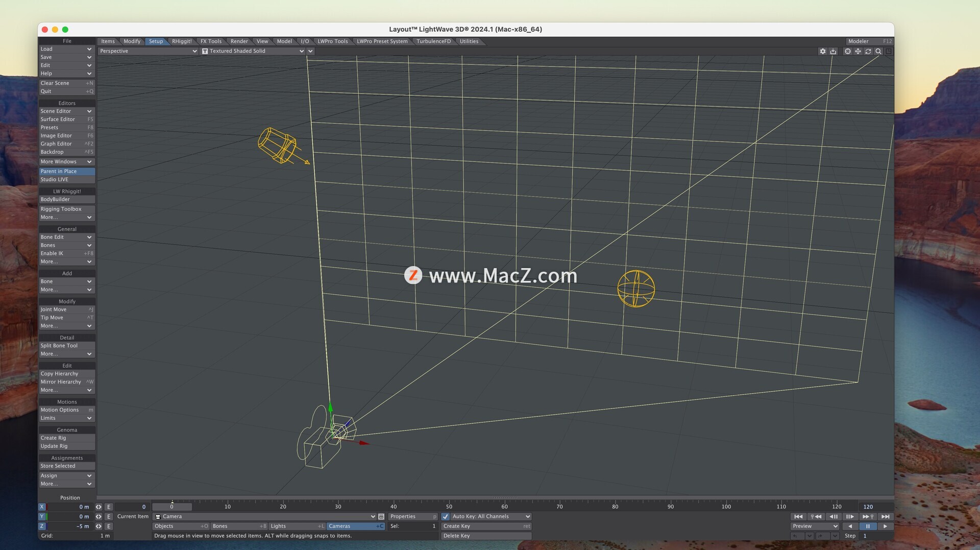Viewport: 980px width, 550px height.
Task: Open the FX Tools tab
Action: pyautogui.click(x=211, y=41)
